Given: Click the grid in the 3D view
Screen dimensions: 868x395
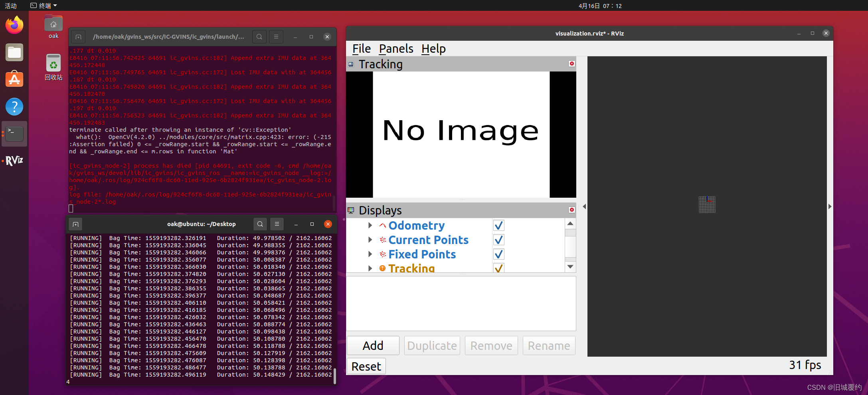Looking at the screenshot, I should click(707, 204).
